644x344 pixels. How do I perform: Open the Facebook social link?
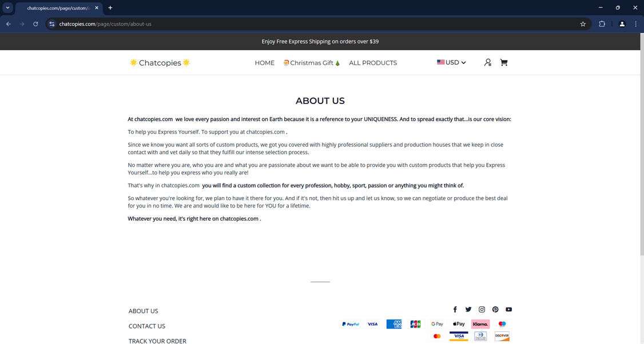point(455,310)
